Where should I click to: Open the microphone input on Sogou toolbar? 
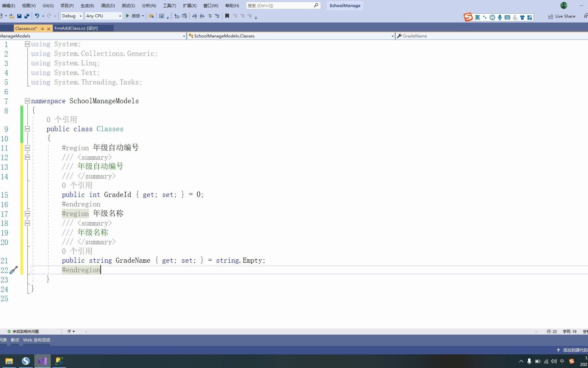pos(500,17)
